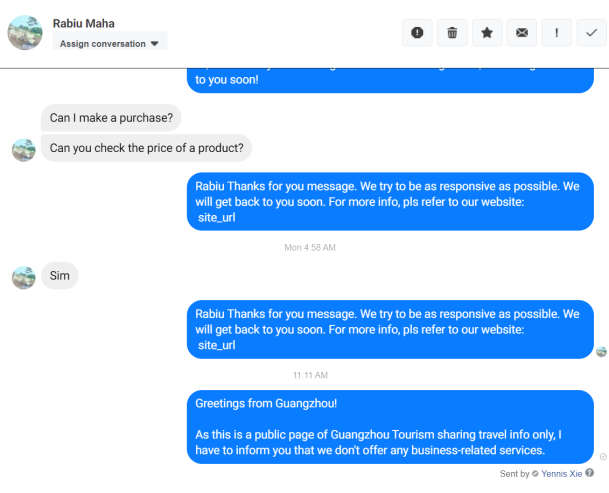Mark conversation as unread with envelope icon
The height and width of the screenshot is (493, 609).
(521, 33)
